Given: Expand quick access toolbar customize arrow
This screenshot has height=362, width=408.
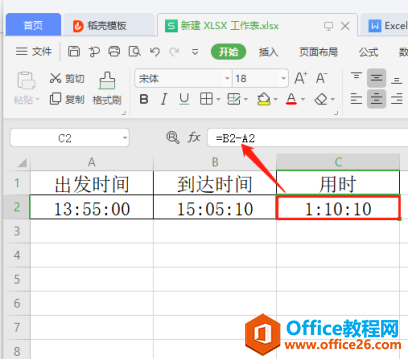Looking at the screenshot, I should pyautogui.click(x=195, y=52).
